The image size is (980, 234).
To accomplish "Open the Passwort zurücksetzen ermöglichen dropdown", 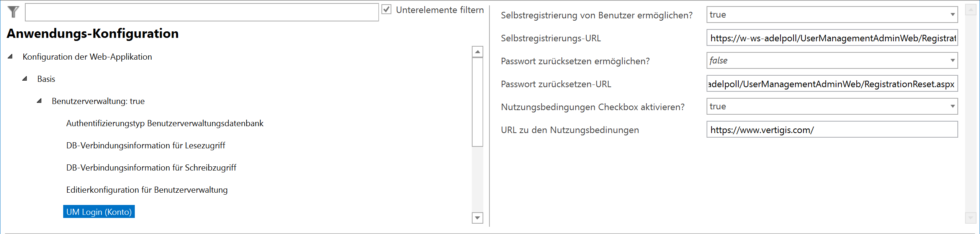I will pyautogui.click(x=952, y=60).
